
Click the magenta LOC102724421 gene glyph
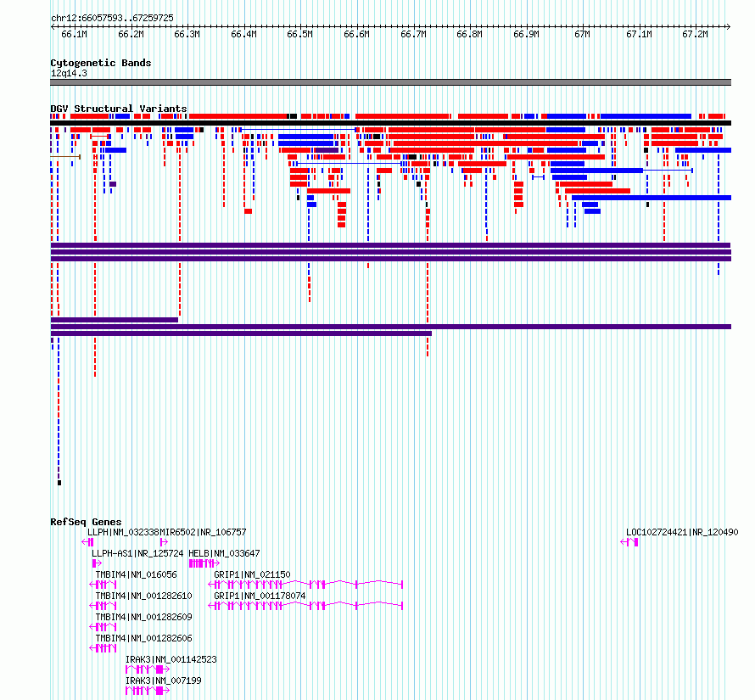(629, 542)
